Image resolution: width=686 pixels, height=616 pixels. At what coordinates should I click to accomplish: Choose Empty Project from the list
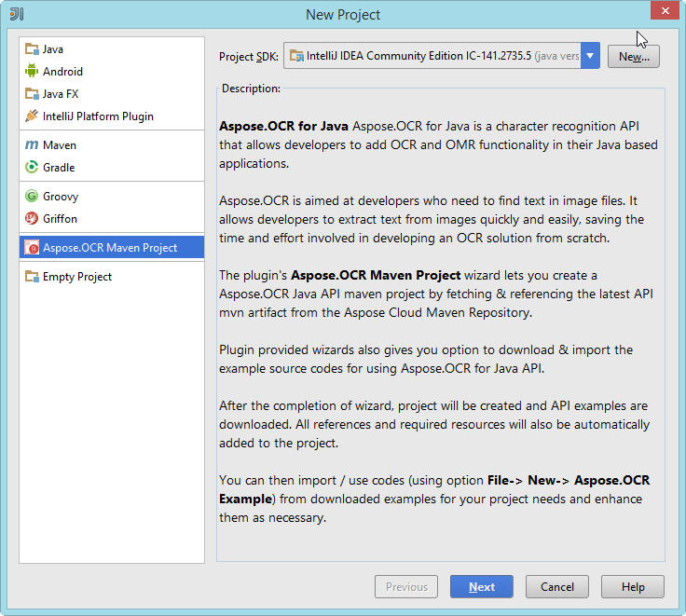(x=76, y=277)
